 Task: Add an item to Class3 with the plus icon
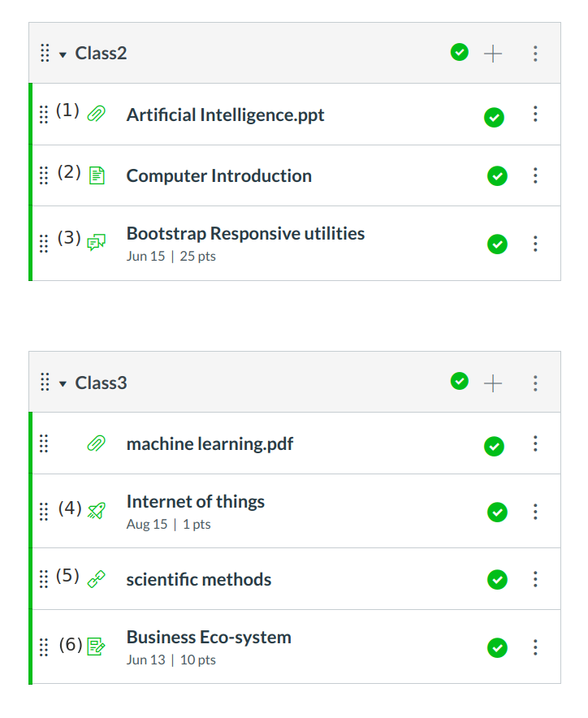pyautogui.click(x=493, y=383)
